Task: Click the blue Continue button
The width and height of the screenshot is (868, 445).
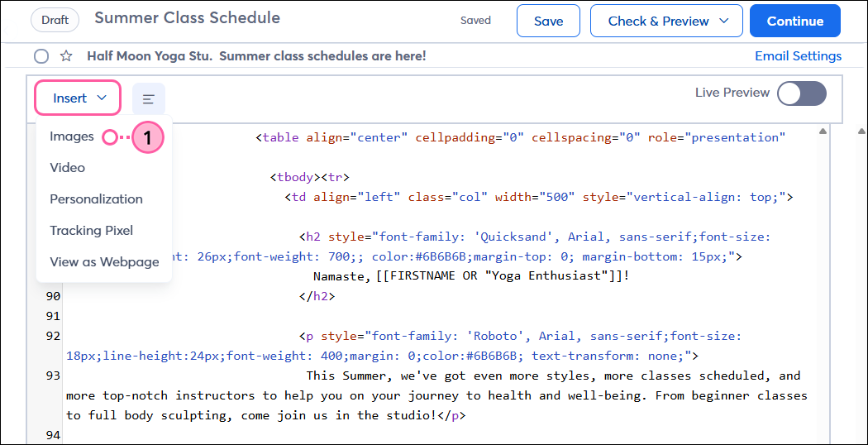Action: coord(795,21)
